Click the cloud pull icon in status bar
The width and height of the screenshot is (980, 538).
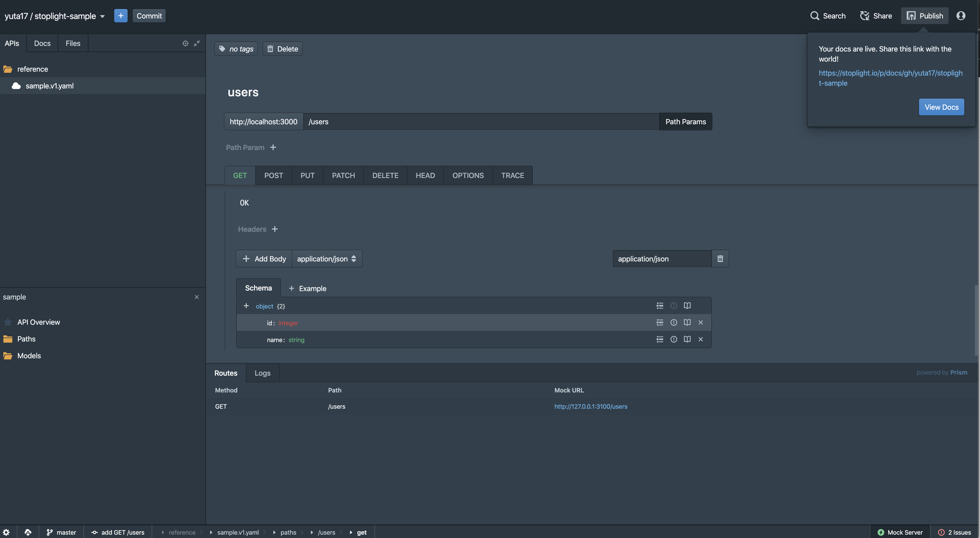coord(28,532)
